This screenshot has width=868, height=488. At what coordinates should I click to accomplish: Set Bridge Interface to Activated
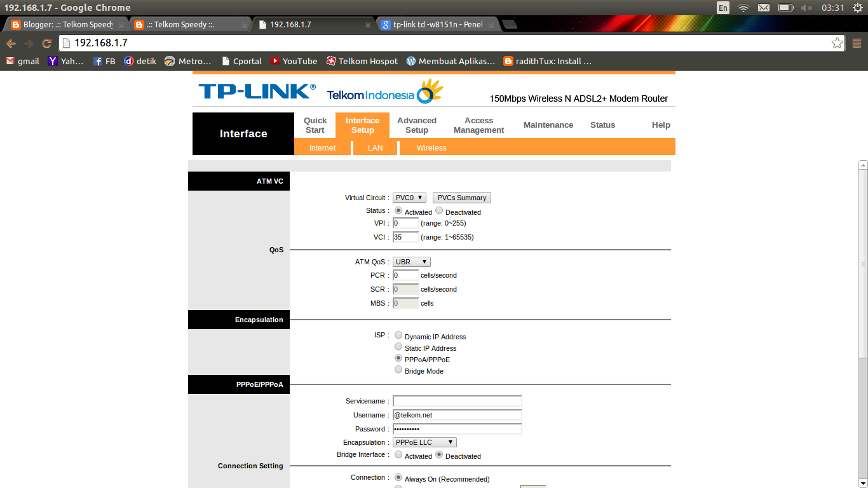coord(398,455)
